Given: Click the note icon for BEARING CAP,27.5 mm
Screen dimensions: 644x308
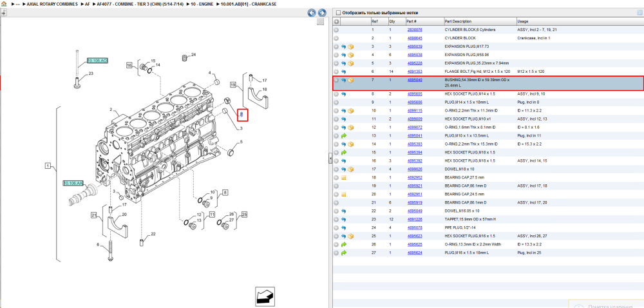Looking at the screenshot, I should point(344,178).
